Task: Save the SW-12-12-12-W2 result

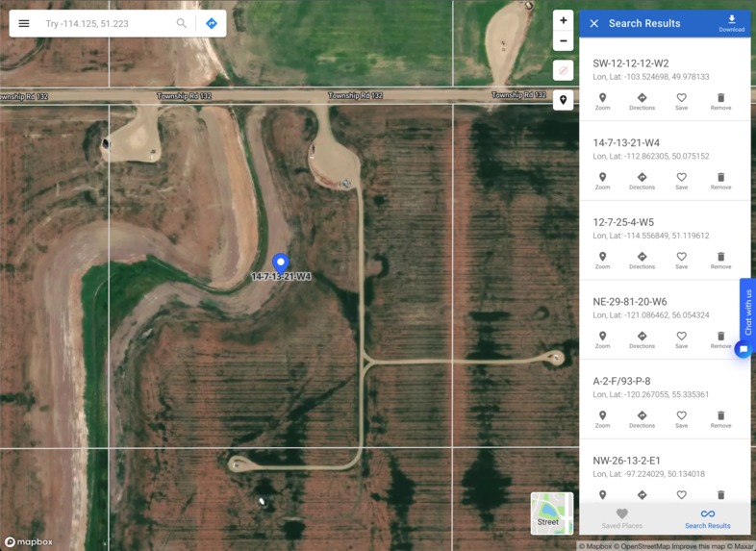Action: tap(681, 101)
